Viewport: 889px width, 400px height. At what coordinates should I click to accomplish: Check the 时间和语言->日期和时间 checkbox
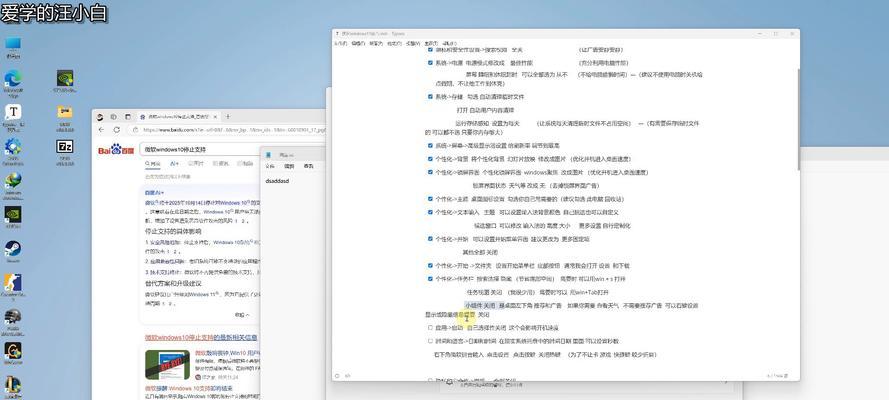(x=430, y=341)
